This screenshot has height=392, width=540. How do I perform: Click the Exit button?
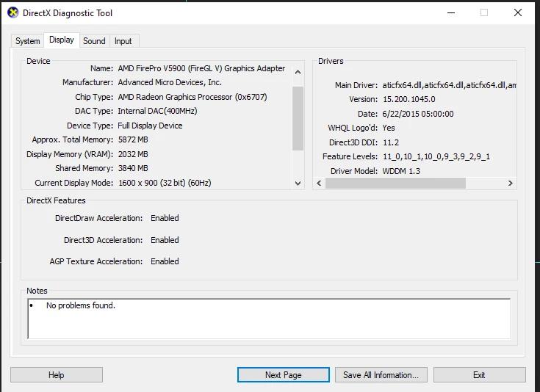pyautogui.click(x=479, y=375)
